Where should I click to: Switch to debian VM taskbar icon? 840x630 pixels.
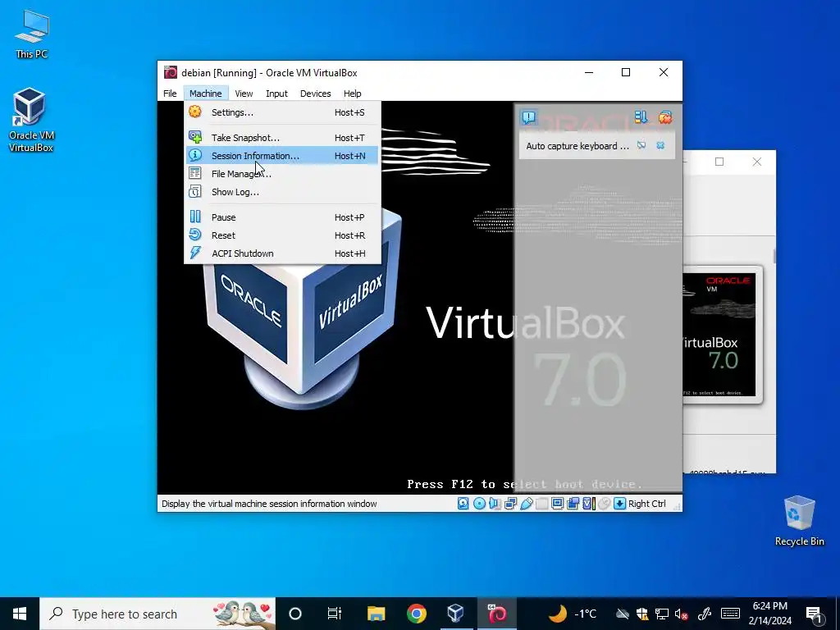[x=496, y=614]
